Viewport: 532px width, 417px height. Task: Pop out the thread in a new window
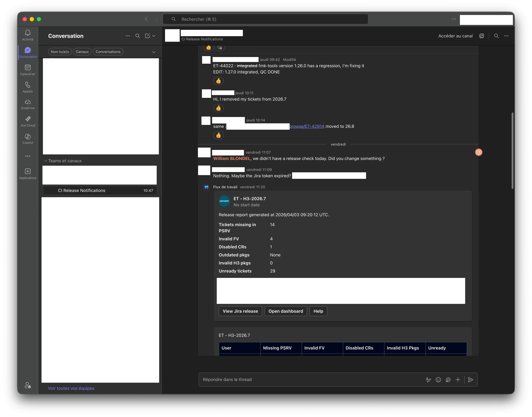482,36
